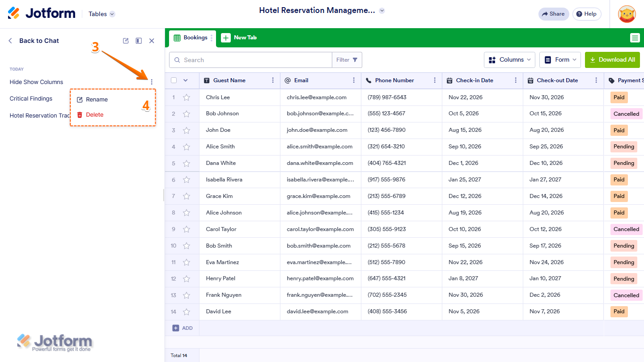This screenshot has width=644, height=362.
Task: Expand the row selection chevron in header
Action: [x=185, y=80]
